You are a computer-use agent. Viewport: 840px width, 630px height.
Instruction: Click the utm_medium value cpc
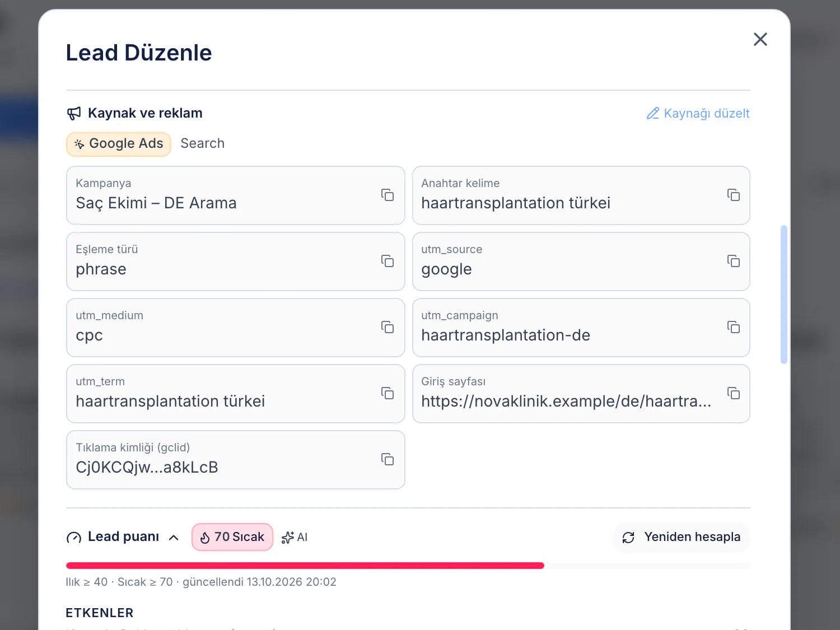(89, 335)
